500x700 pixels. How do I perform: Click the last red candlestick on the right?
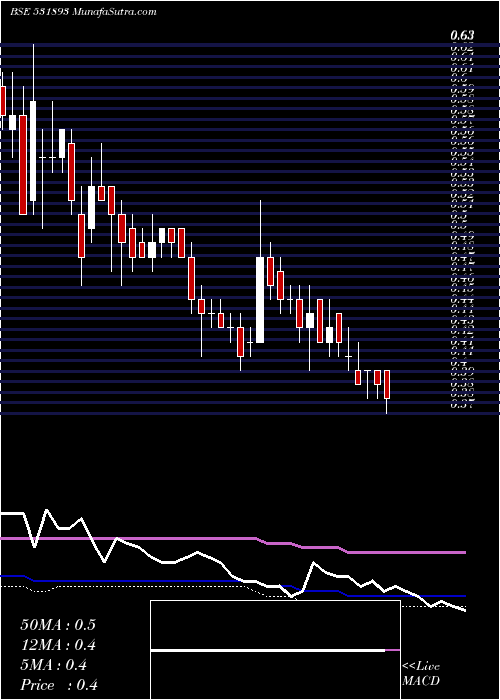click(387, 384)
